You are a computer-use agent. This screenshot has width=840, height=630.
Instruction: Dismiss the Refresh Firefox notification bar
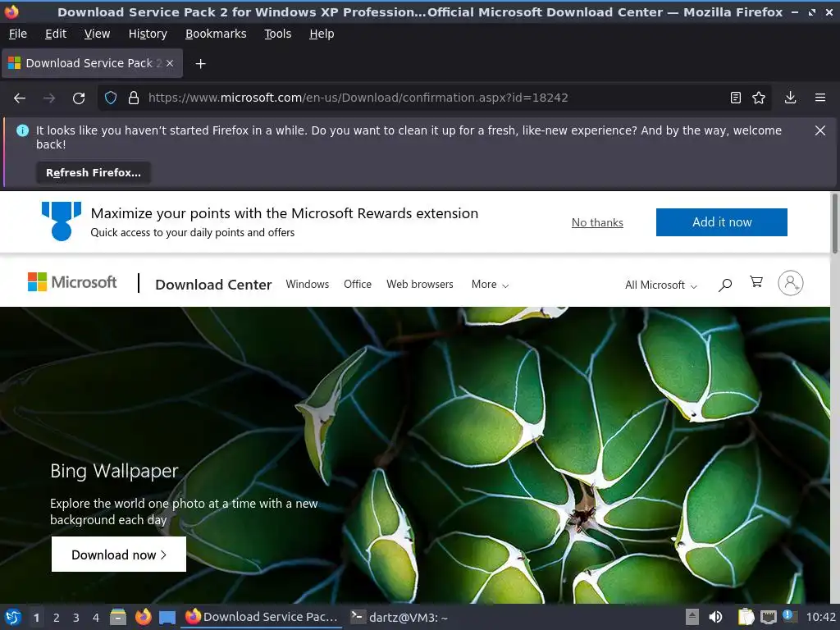[820, 130]
